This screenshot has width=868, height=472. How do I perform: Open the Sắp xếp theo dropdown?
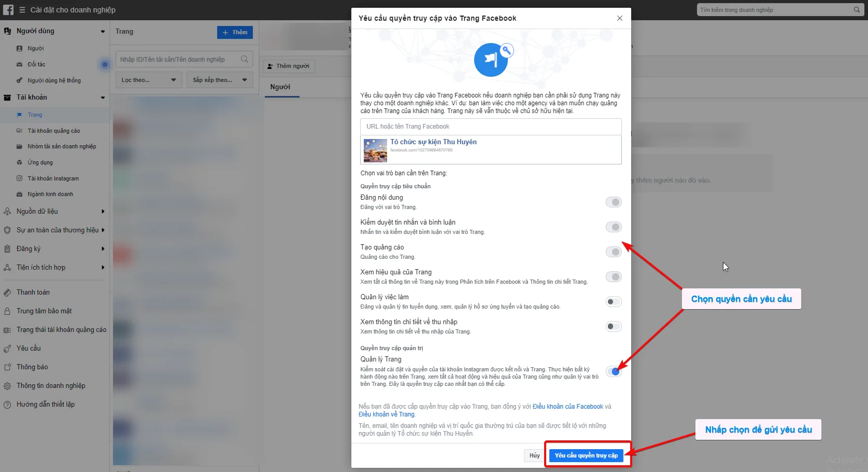coord(220,80)
